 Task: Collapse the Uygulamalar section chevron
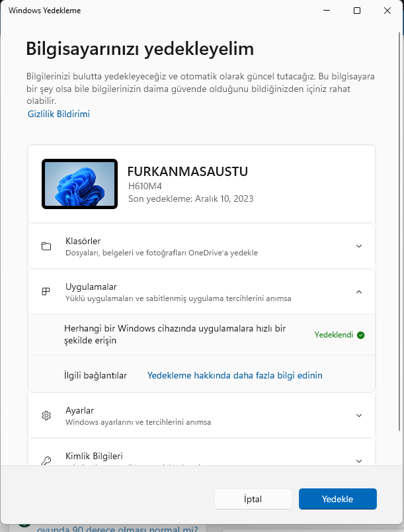click(359, 292)
